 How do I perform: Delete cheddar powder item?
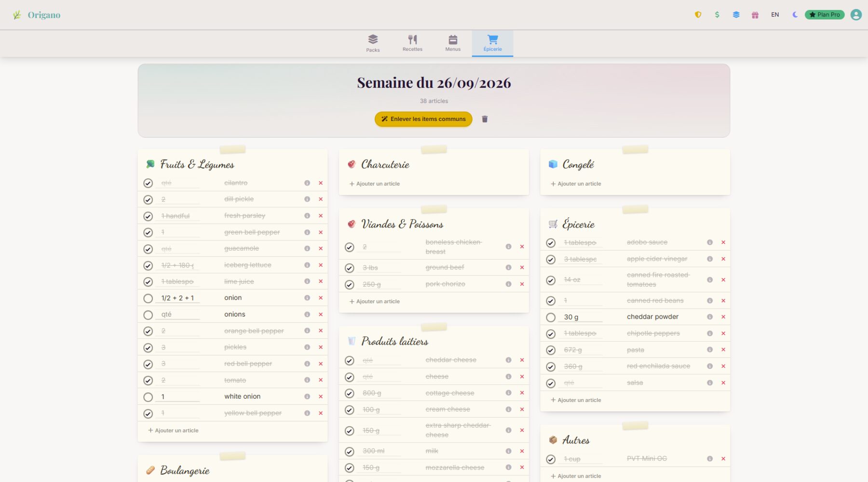point(723,317)
